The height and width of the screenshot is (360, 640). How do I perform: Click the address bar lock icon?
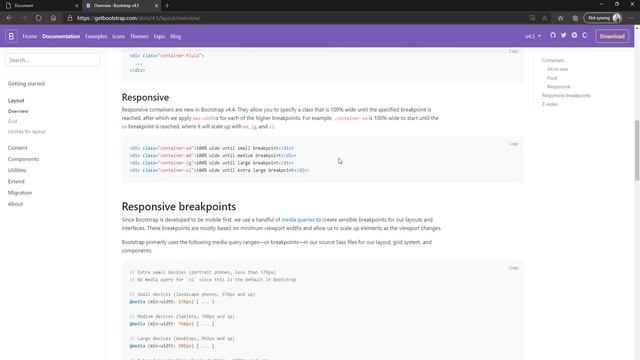[70, 18]
